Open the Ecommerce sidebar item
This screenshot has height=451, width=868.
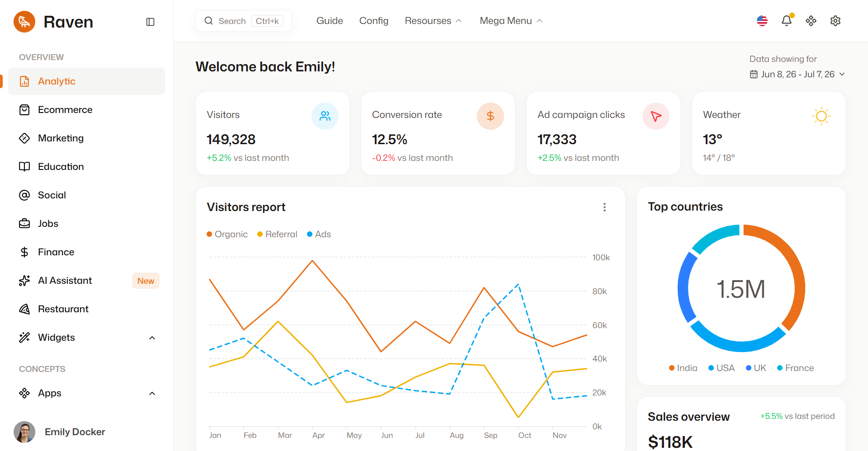tap(87, 110)
